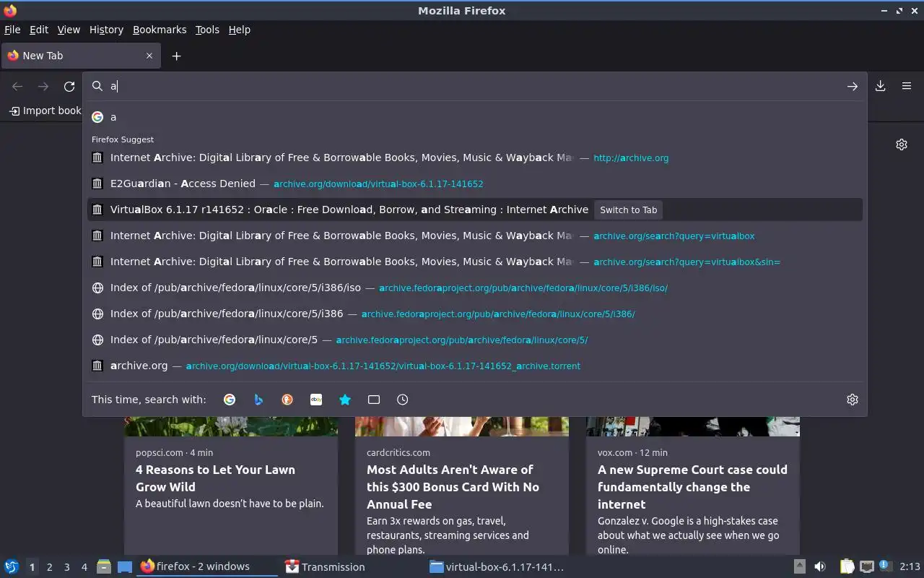Switch to virtual desktop 2
Image resolution: width=924 pixels, height=578 pixels.
point(49,567)
